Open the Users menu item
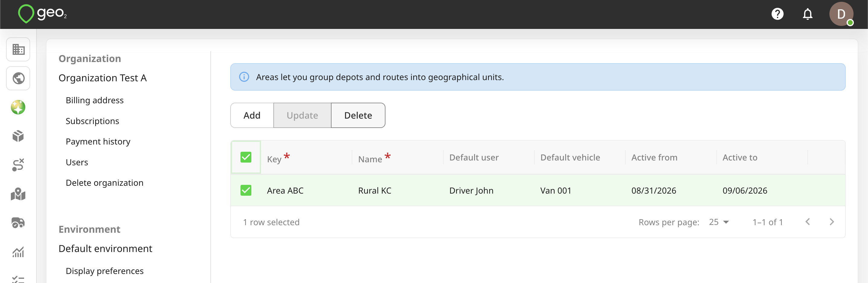 click(x=77, y=162)
